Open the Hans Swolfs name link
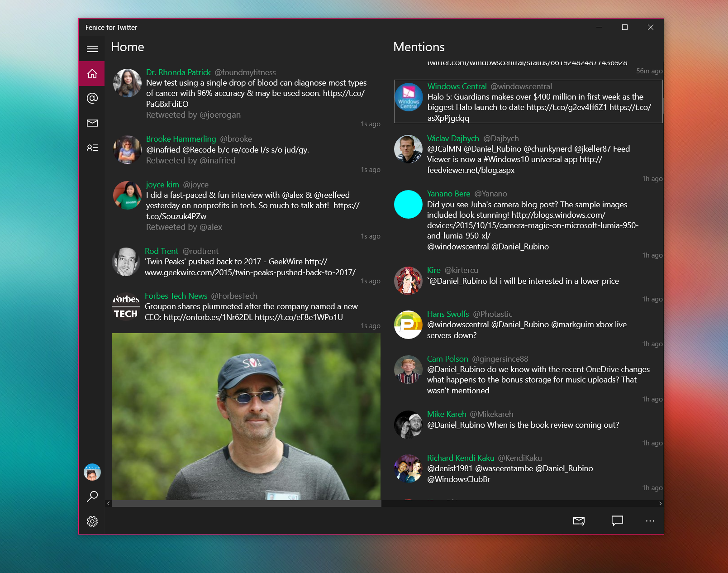Viewport: 728px width, 573px height. [x=448, y=314]
